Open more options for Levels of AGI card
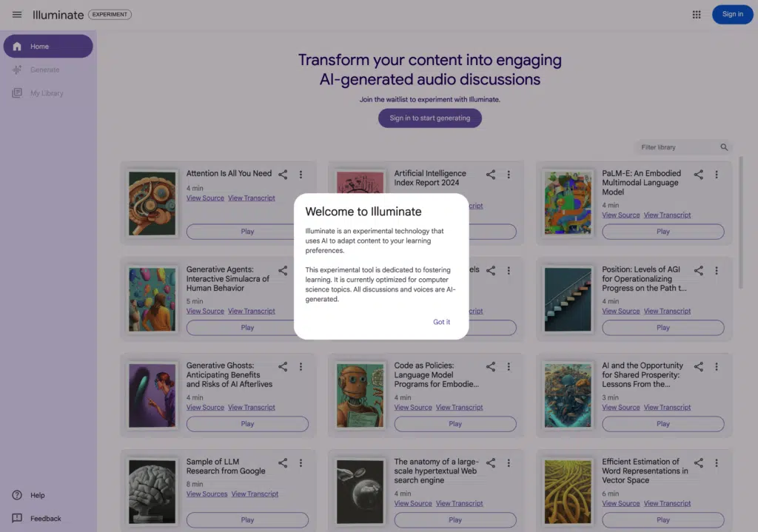This screenshot has height=532, width=758. click(717, 271)
